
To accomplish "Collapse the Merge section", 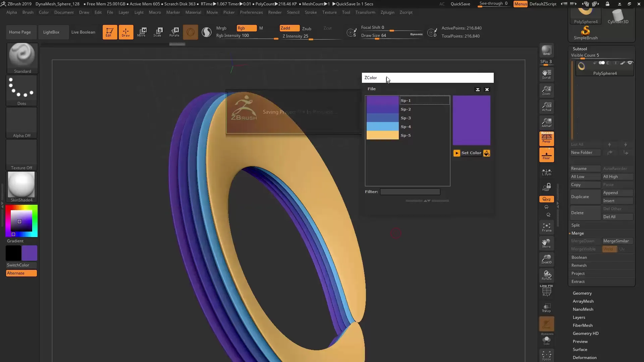I will (578, 233).
